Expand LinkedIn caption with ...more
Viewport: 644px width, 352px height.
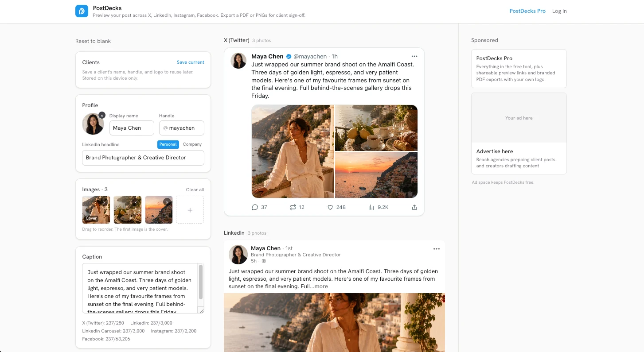tap(319, 286)
